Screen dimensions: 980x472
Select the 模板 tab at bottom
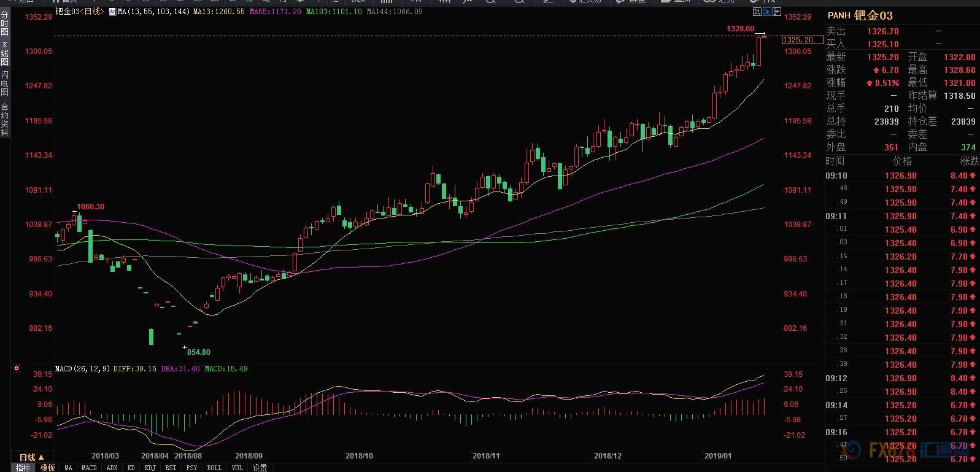(x=47, y=468)
